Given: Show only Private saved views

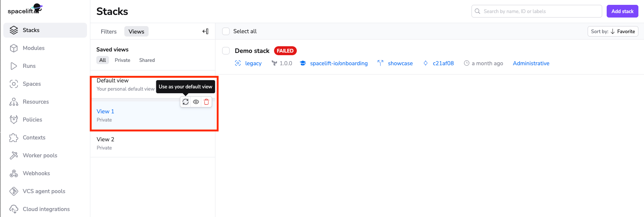Looking at the screenshot, I should click(x=122, y=60).
